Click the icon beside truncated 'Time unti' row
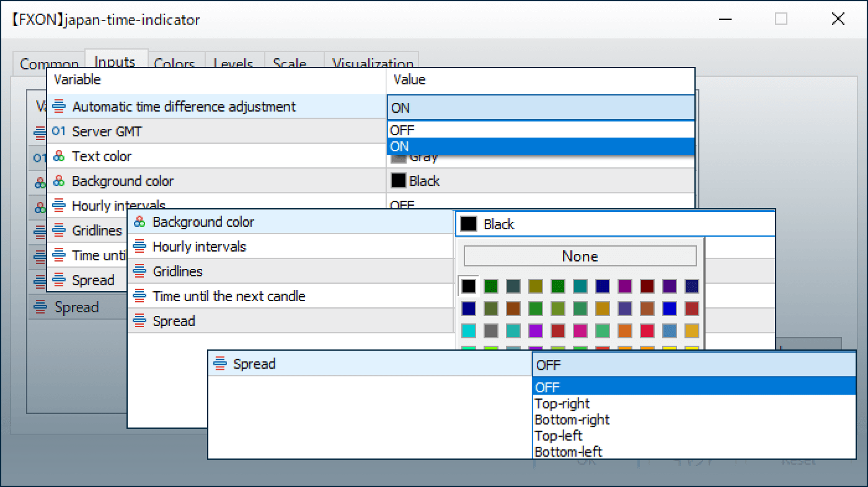This screenshot has height=487, width=868. pos(59,255)
